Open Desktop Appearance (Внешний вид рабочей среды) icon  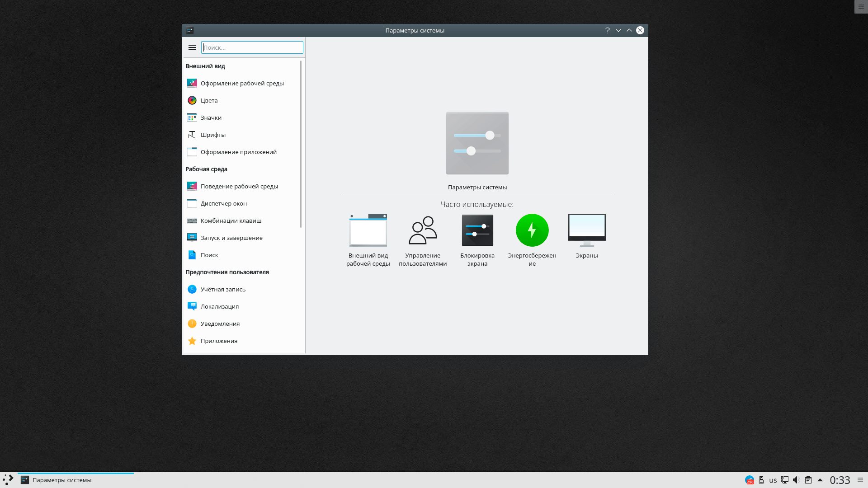tap(368, 230)
